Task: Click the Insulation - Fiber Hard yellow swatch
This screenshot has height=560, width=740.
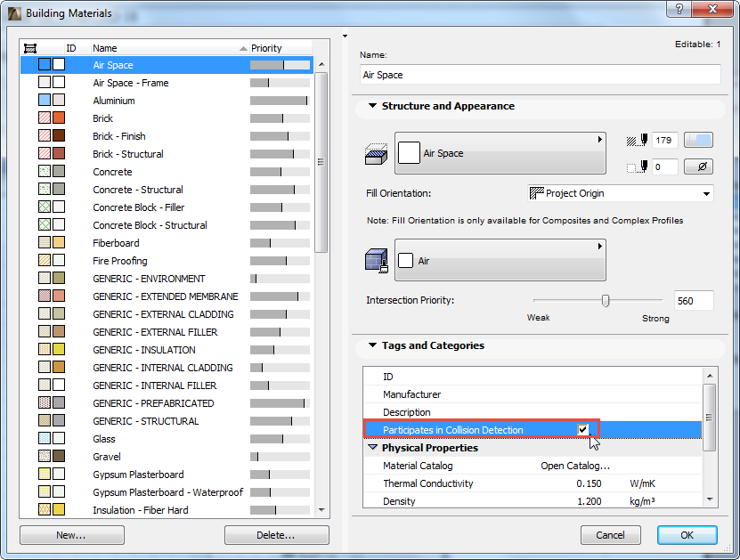Action: pyautogui.click(x=59, y=509)
